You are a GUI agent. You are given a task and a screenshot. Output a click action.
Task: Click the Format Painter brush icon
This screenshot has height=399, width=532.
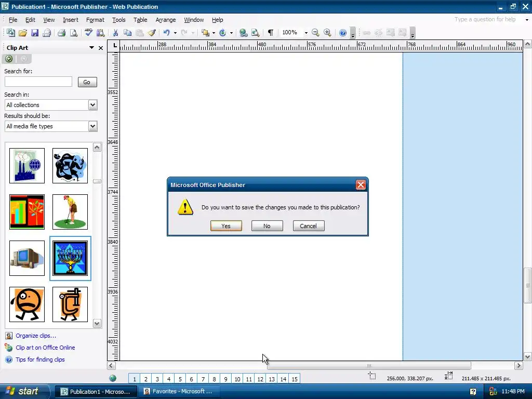tap(152, 33)
